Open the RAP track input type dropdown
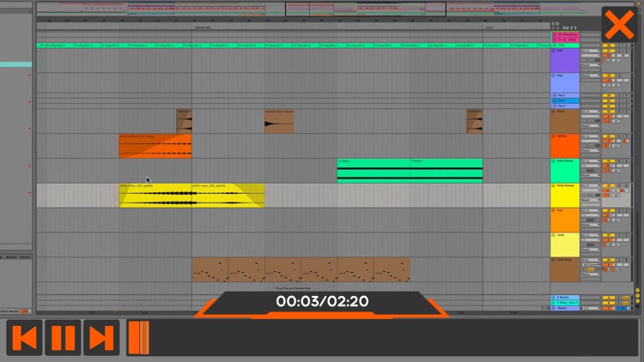 (x=591, y=51)
